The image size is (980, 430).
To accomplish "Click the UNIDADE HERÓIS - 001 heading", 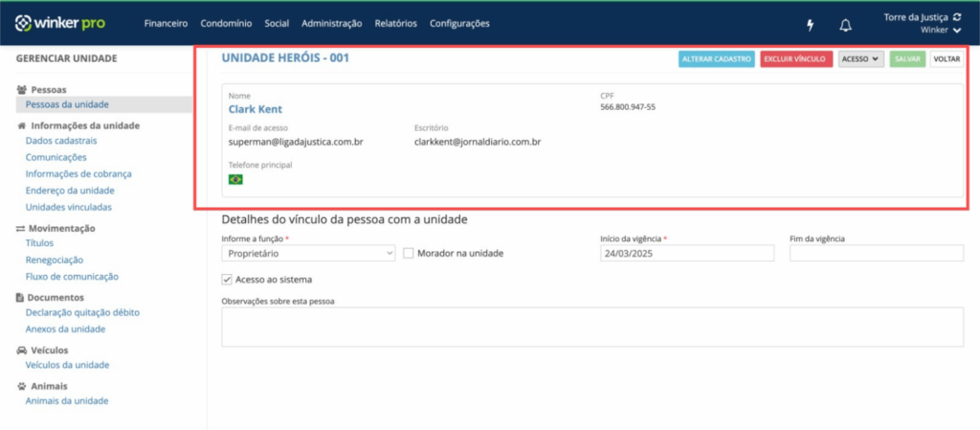I will coord(285,58).
